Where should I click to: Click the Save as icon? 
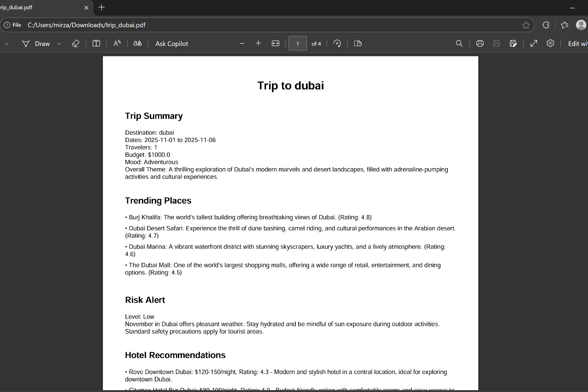coord(513,43)
